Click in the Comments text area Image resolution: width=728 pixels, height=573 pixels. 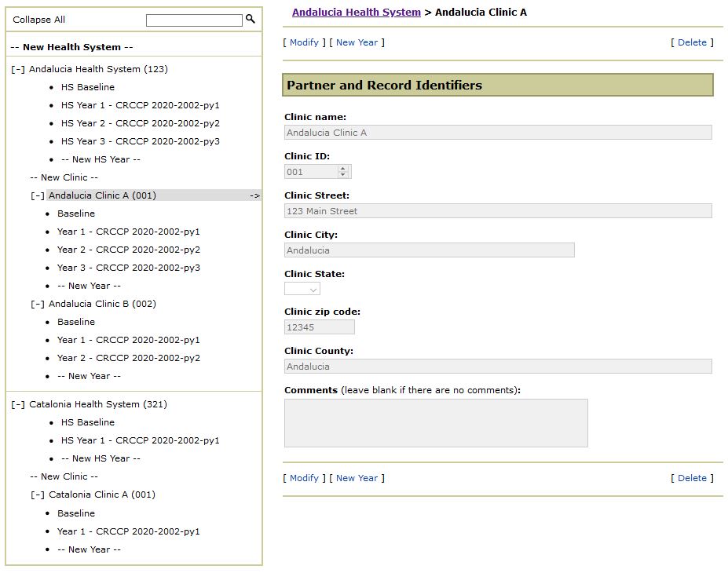pos(436,423)
